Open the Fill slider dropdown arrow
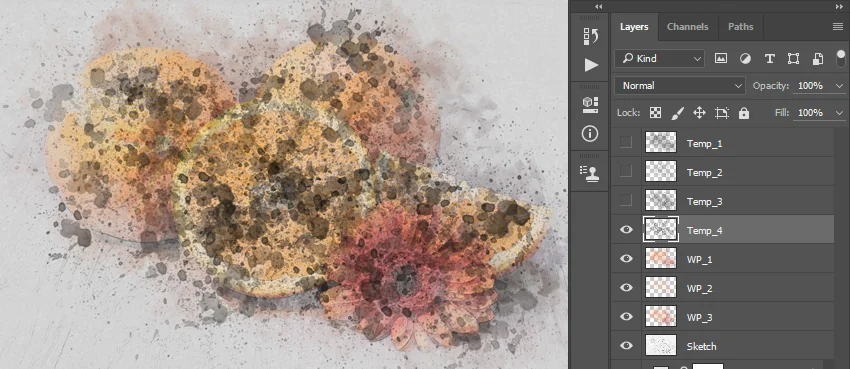Image resolution: width=850 pixels, height=369 pixels. (x=840, y=113)
